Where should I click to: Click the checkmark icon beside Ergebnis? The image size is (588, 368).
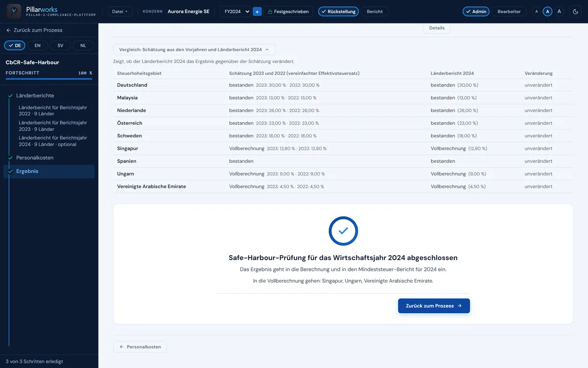[x=10, y=171]
